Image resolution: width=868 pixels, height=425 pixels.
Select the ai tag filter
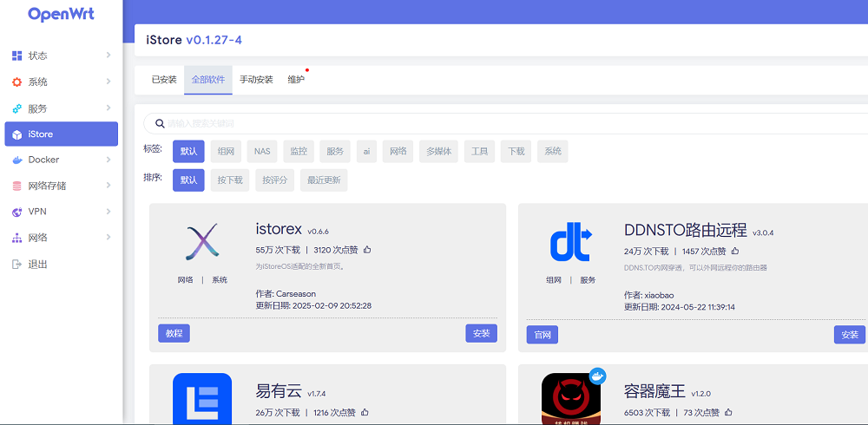(x=366, y=151)
